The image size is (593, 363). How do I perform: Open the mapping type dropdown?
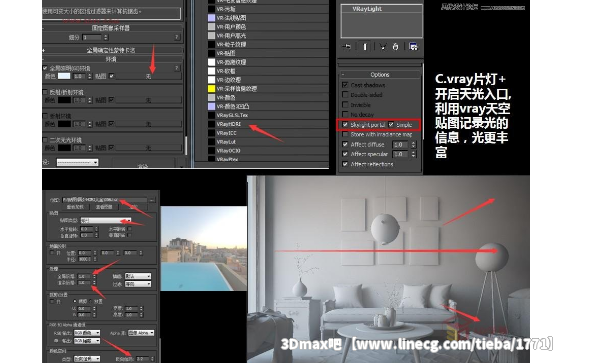(106, 220)
